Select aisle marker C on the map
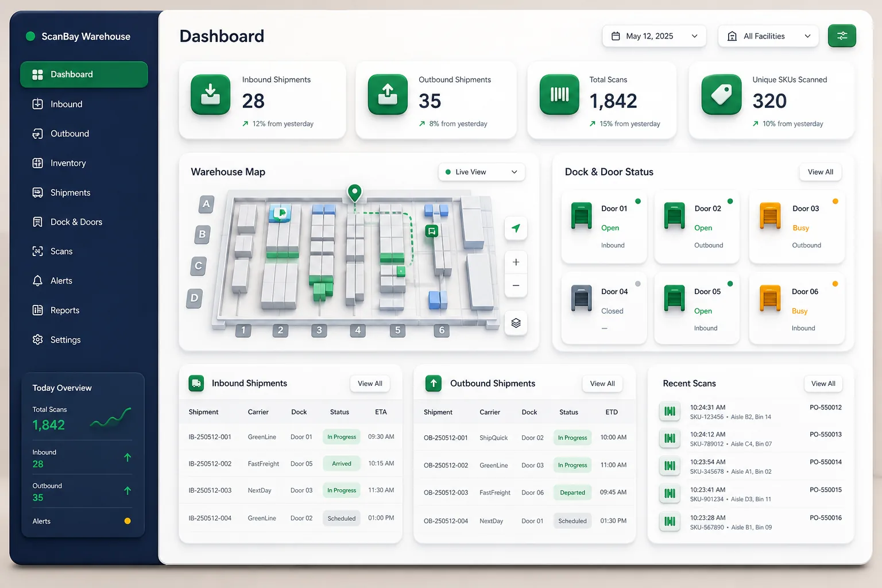Viewport: 882px width, 588px height. [x=198, y=266]
